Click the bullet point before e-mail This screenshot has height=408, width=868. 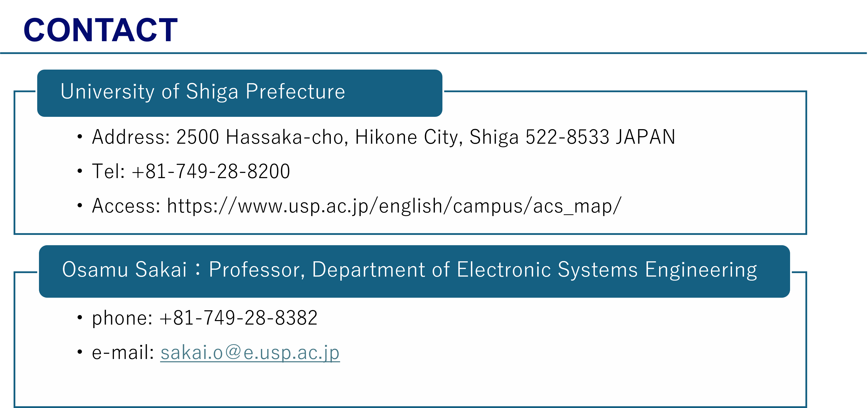coord(79,352)
